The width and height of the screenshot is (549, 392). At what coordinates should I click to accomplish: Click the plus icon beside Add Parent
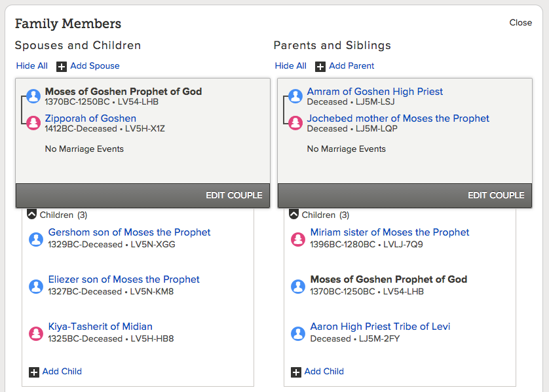point(320,67)
